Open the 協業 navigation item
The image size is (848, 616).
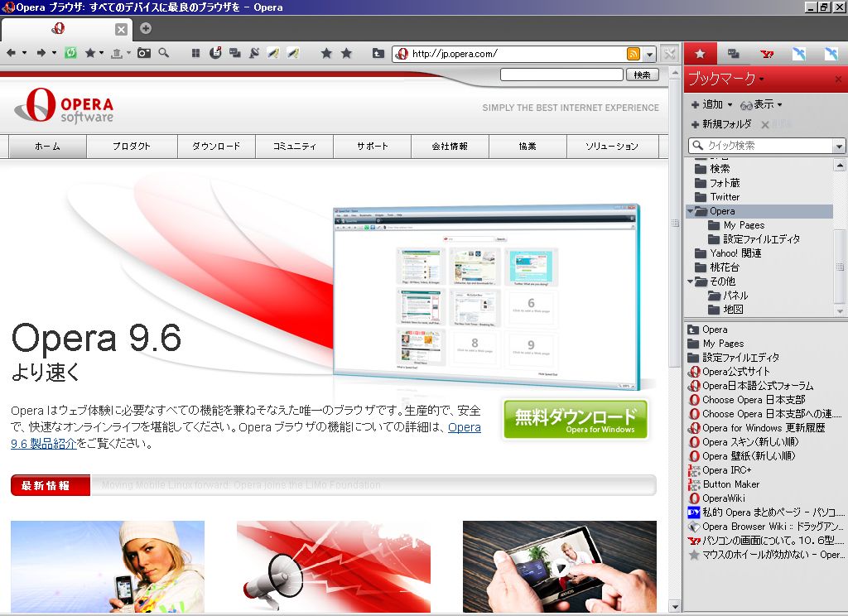(528, 146)
